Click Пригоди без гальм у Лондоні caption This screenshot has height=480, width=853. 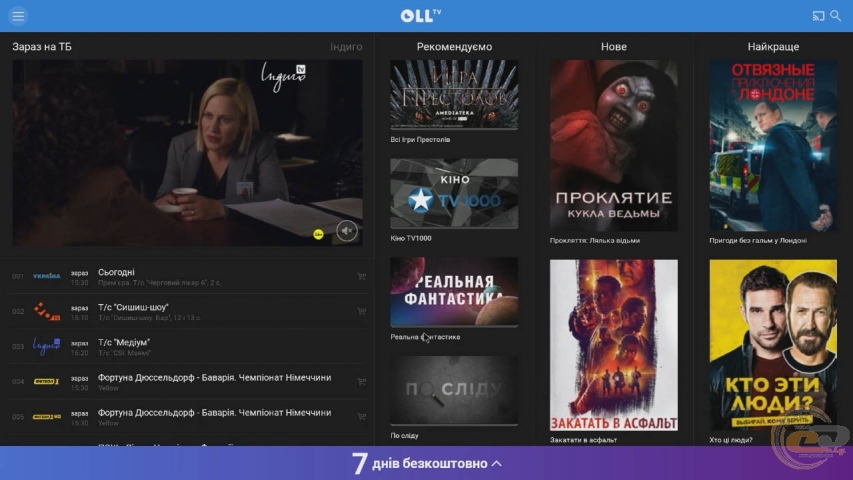758,241
